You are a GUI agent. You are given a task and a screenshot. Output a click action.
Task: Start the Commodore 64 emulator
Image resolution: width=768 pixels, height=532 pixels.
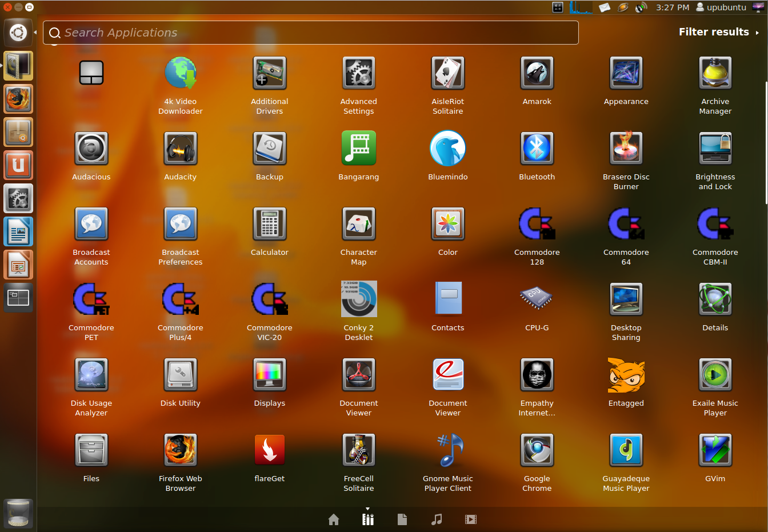[x=626, y=223]
